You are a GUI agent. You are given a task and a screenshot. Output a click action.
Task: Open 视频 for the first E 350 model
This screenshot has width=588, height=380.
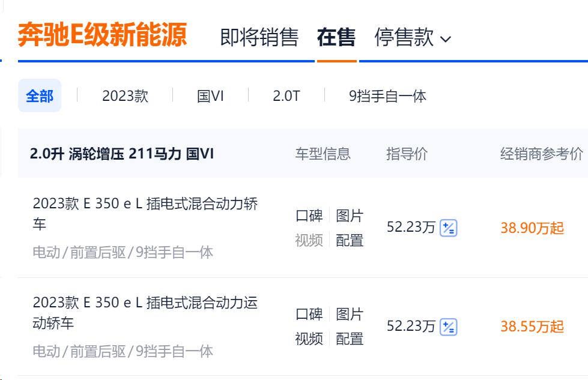(309, 240)
